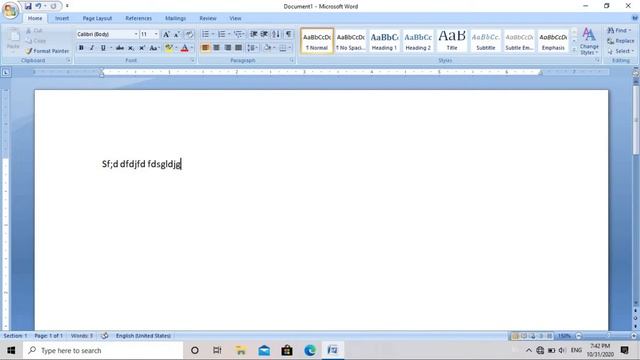Viewport: 640px width, 360px height.
Task: Expand the Font dialog launcher
Action: [x=193, y=60]
